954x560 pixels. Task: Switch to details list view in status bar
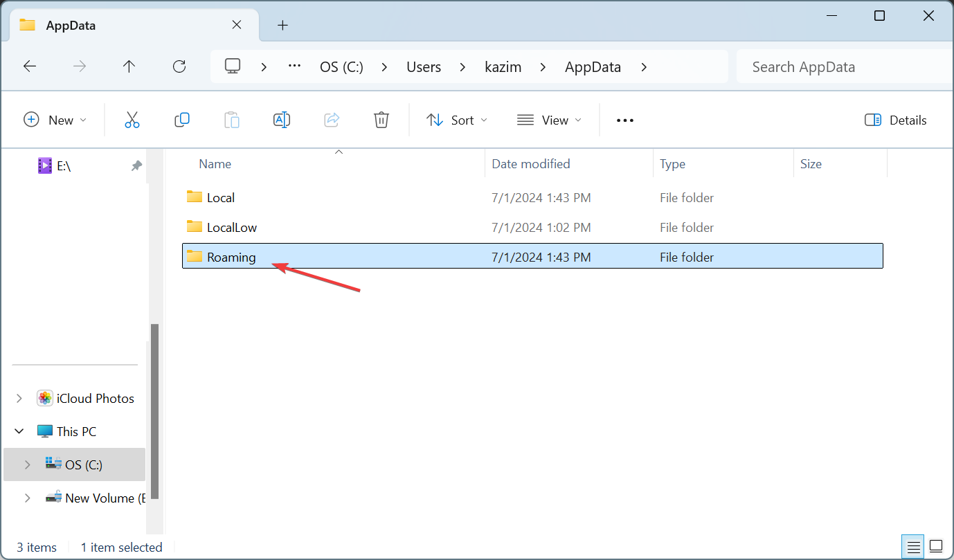point(914,546)
